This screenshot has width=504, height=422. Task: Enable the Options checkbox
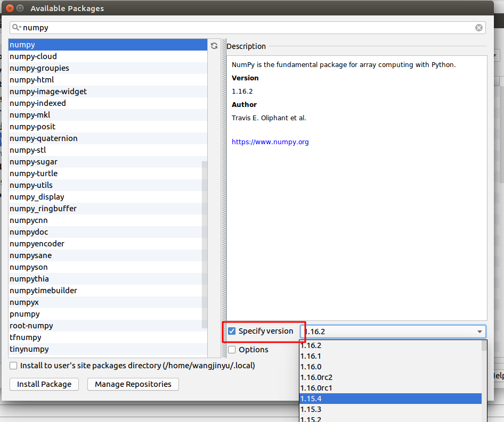[x=232, y=350]
